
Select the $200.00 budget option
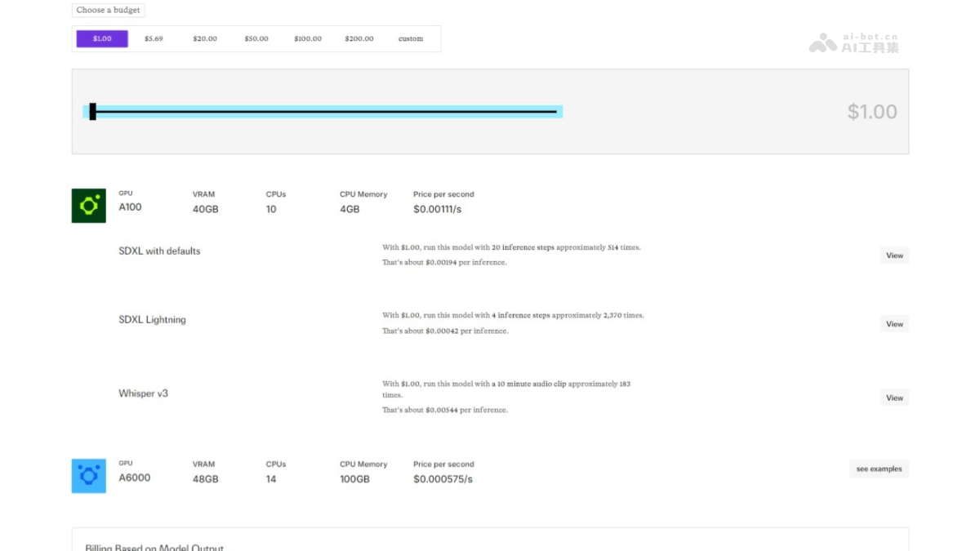359,38
